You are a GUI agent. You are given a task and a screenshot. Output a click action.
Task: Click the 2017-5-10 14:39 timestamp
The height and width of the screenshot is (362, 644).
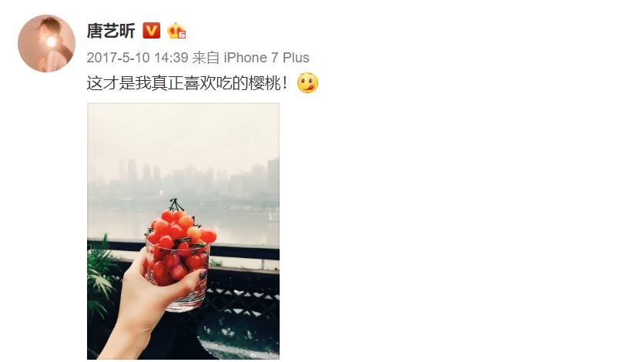[137, 58]
